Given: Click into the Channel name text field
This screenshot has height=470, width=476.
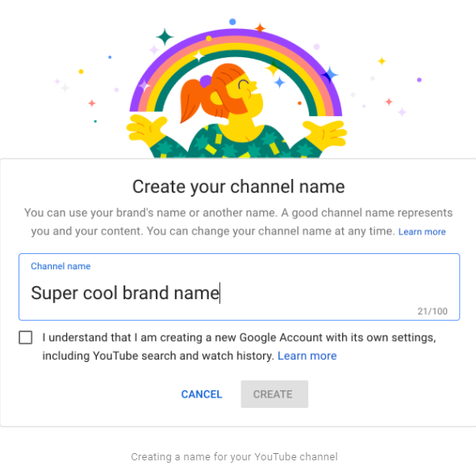Looking at the screenshot, I should [240, 287].
